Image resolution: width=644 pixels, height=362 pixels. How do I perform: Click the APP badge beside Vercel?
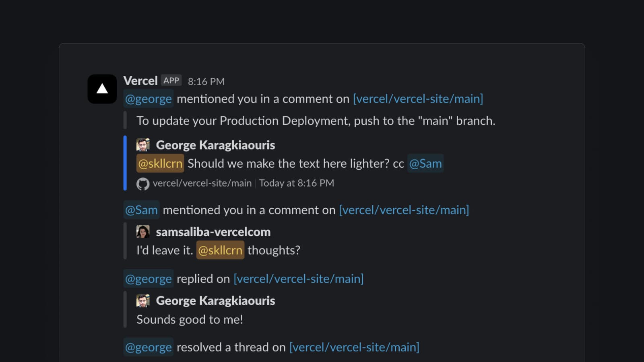(171, 80)
